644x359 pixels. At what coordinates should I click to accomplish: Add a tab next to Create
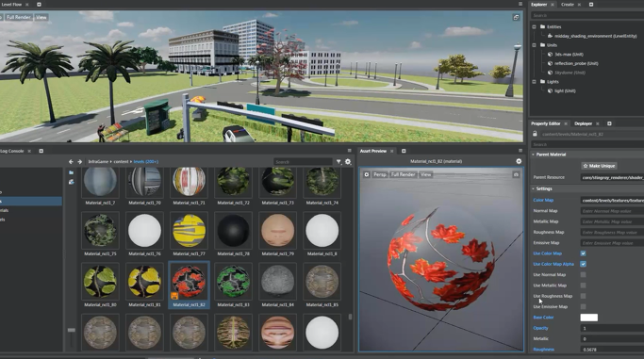[x=591, y=5]
